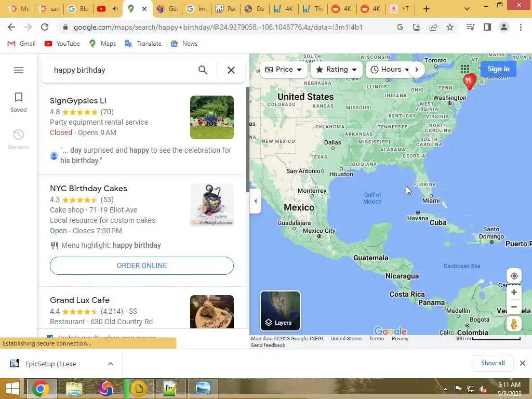Reload the current page
This screenshot has height=399, width=532.
pos(45,27)
